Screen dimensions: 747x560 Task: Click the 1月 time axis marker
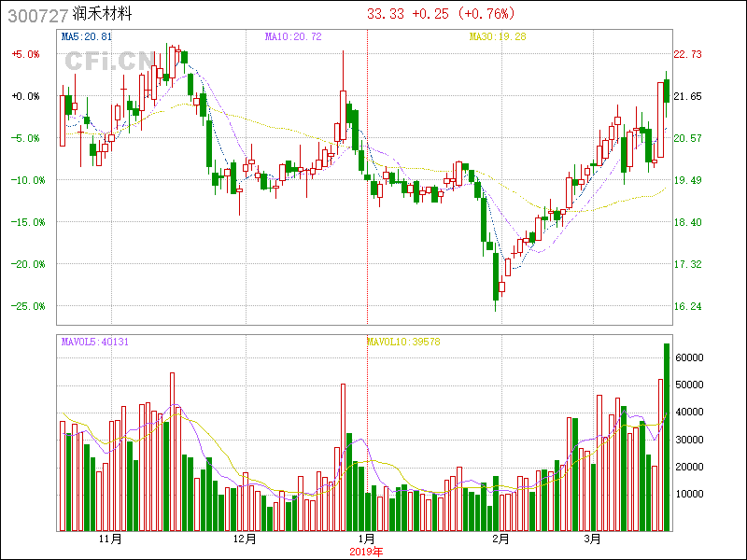(x=367, y=539)
